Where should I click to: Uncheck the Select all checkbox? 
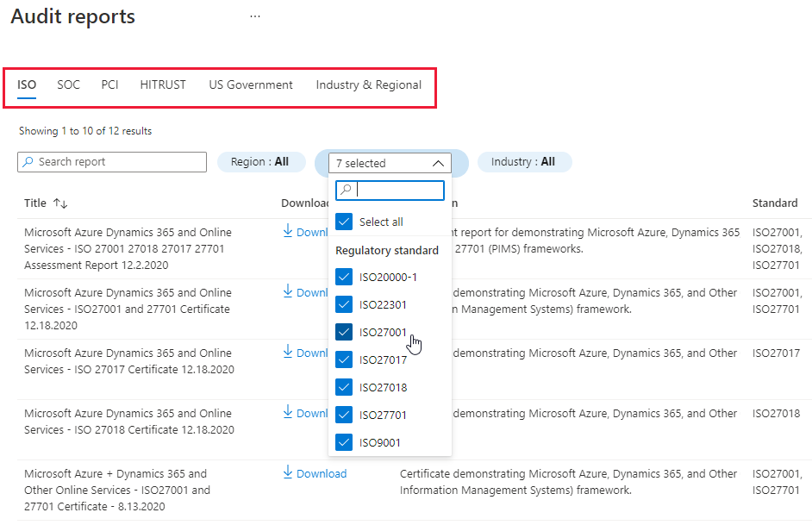[x=344, y=222]
